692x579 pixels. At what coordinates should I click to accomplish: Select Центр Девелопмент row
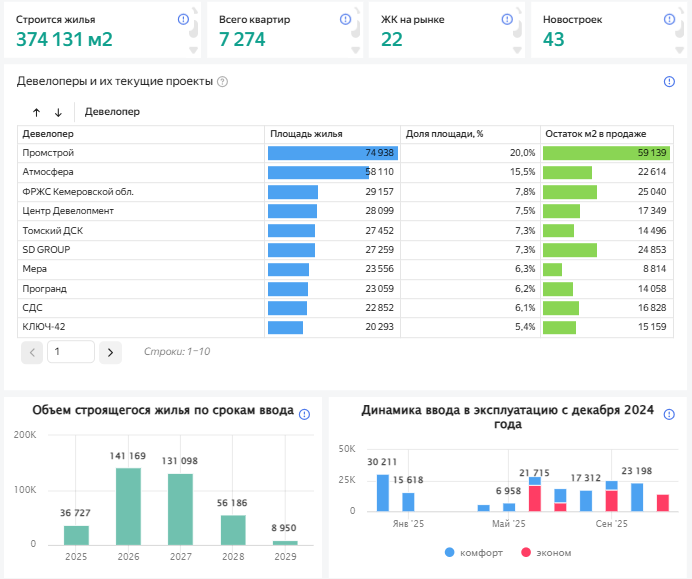346,211
